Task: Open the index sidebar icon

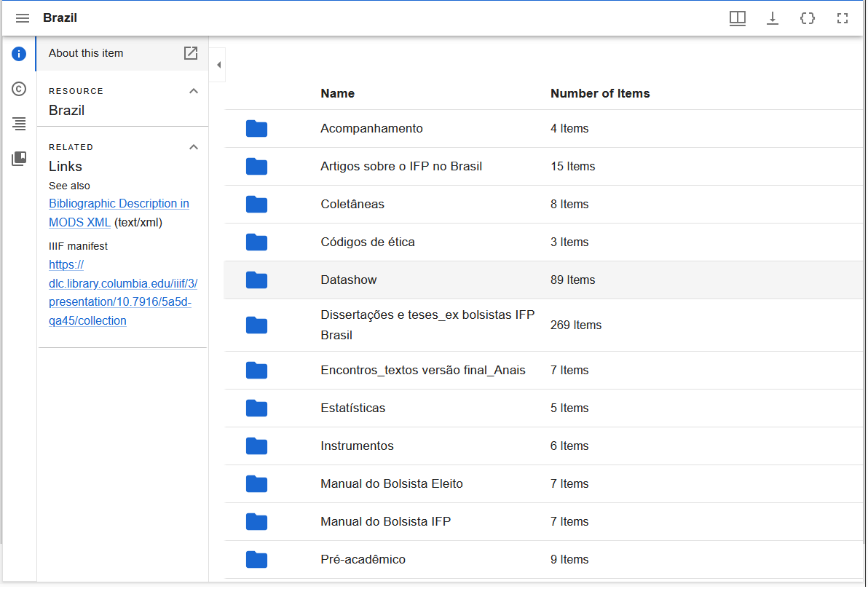Action: (x=19, y=123)
